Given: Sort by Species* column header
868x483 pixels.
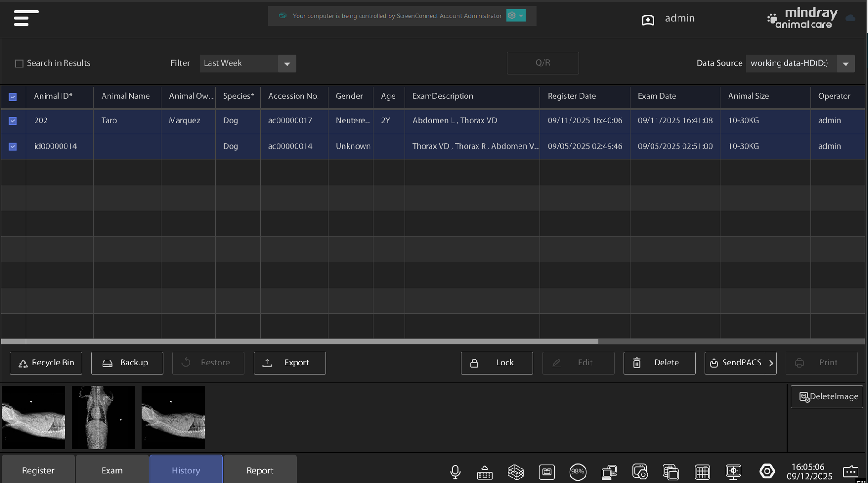Looking at the screenshot, I should (x=238, y=96).
